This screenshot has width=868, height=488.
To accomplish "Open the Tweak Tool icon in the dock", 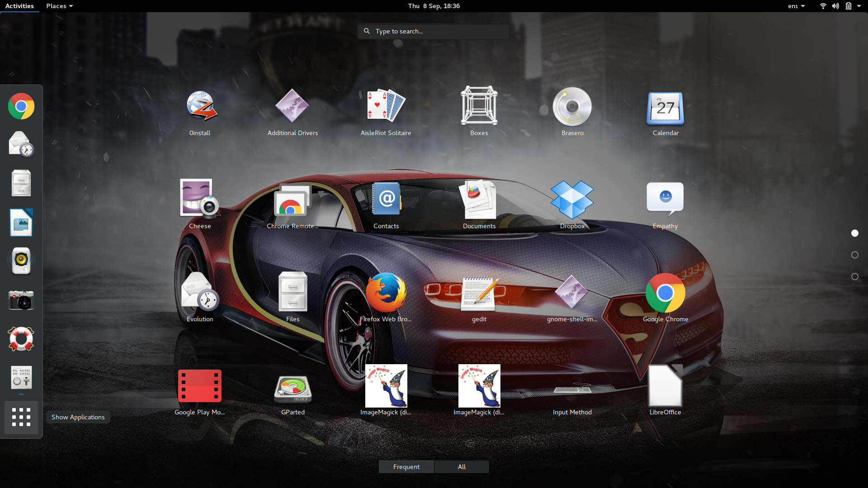I will [x=21, y=377].
